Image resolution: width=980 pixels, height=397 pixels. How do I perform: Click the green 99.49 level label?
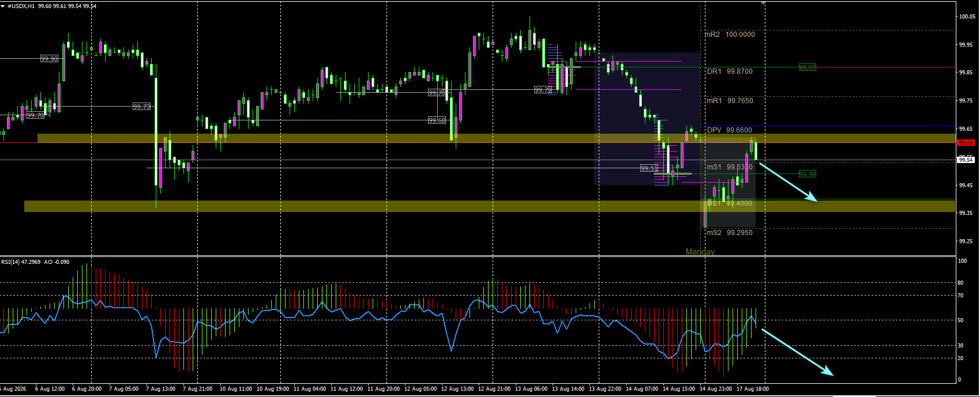807,174
